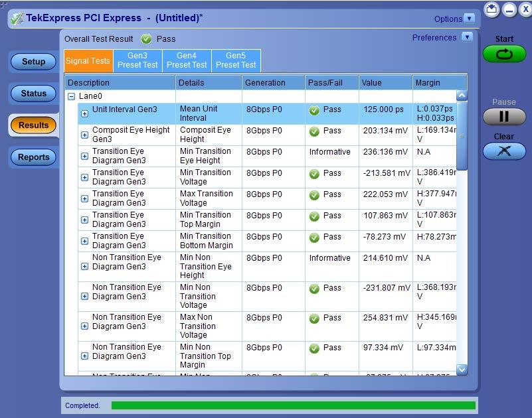Click the pass checkmark for Max Transition Voltage
Viewport: 532px width, 418px height.
click(x=314, y=195)
